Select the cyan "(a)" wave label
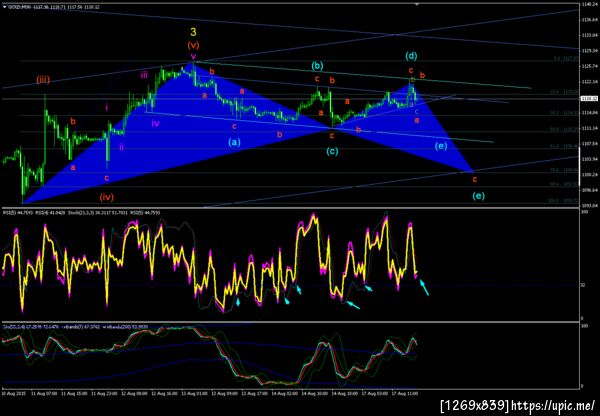This screenshot has height=416, width=600. coord(235,142)
